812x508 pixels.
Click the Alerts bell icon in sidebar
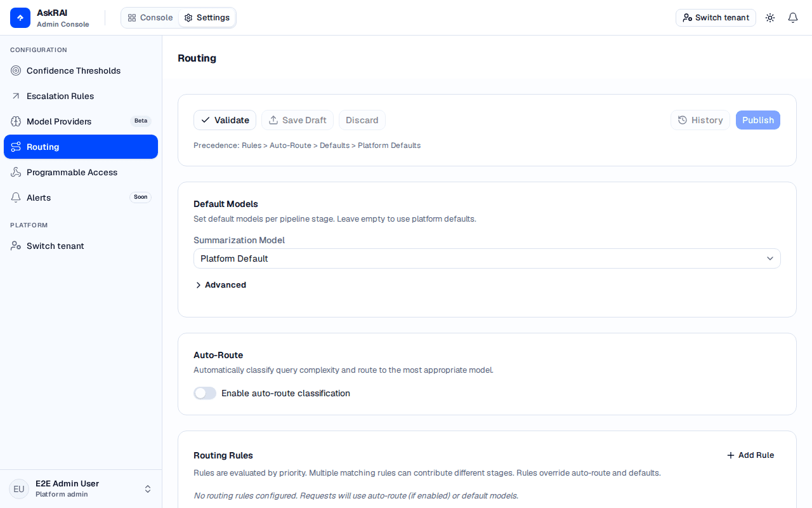[16, 197]
